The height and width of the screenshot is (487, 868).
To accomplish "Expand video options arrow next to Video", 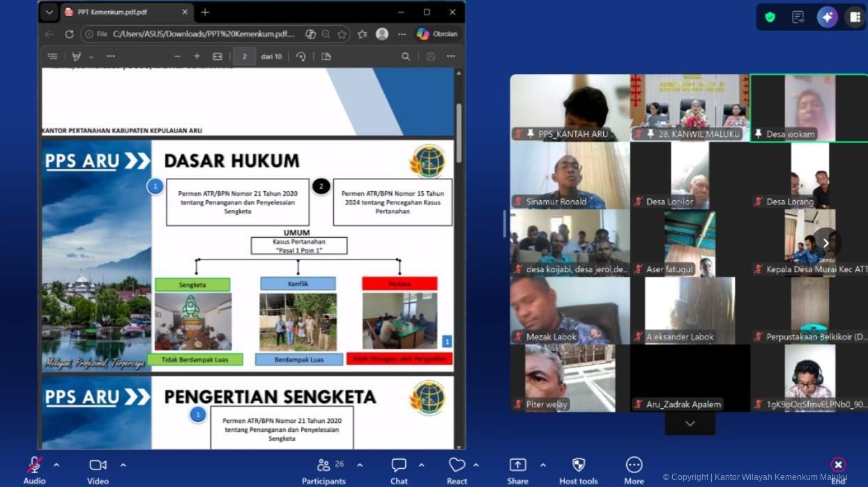I will point(123,465).
